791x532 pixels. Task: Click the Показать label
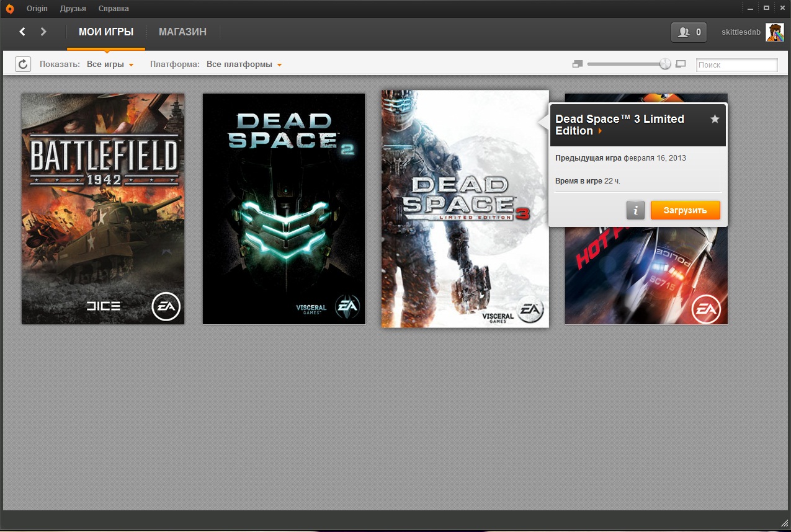(60, 64)
